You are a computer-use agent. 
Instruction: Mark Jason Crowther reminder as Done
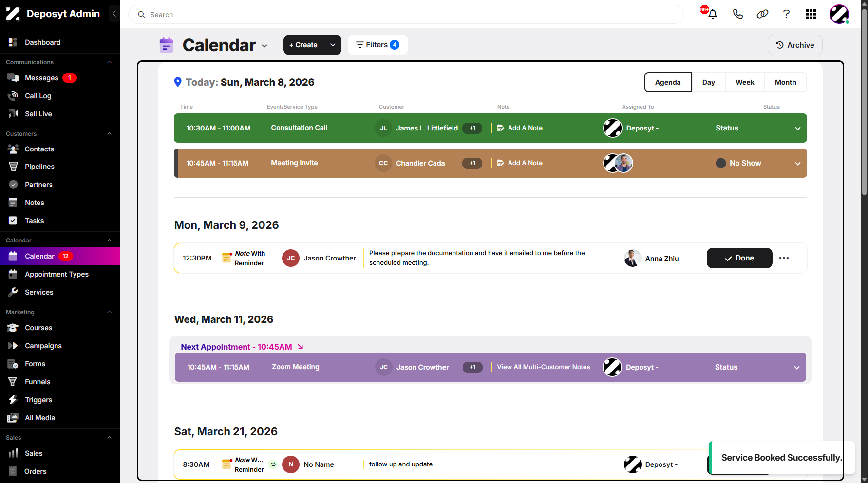(739, 258)
